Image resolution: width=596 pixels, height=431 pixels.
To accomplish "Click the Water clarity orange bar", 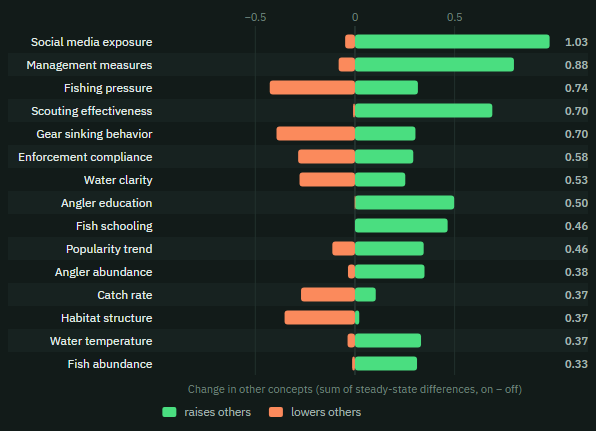I will click(x=327, y=180).
